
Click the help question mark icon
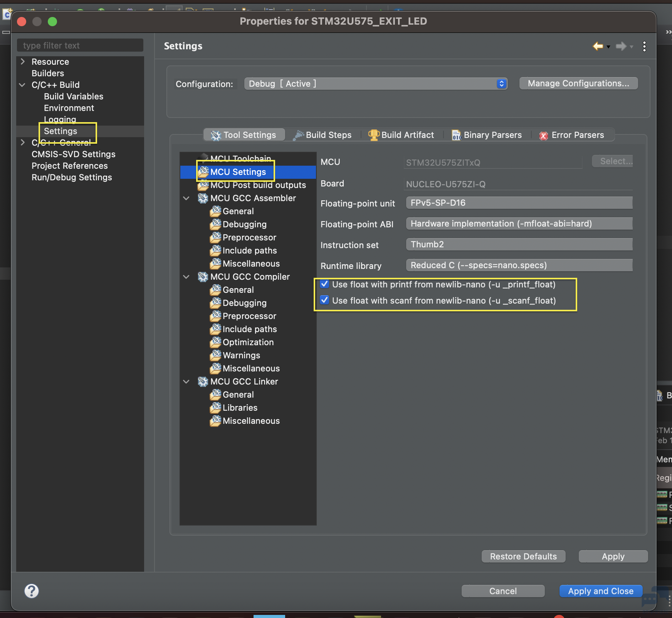pos(32,591)
